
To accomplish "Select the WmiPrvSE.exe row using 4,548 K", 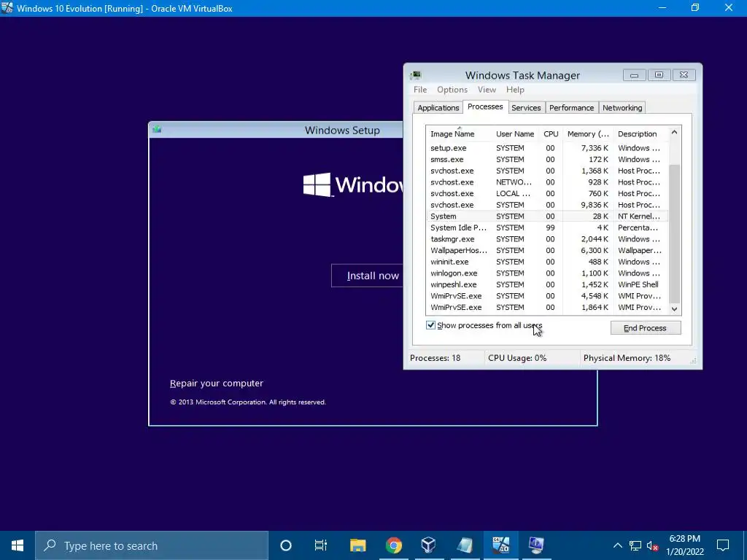I will pos(547,296).
